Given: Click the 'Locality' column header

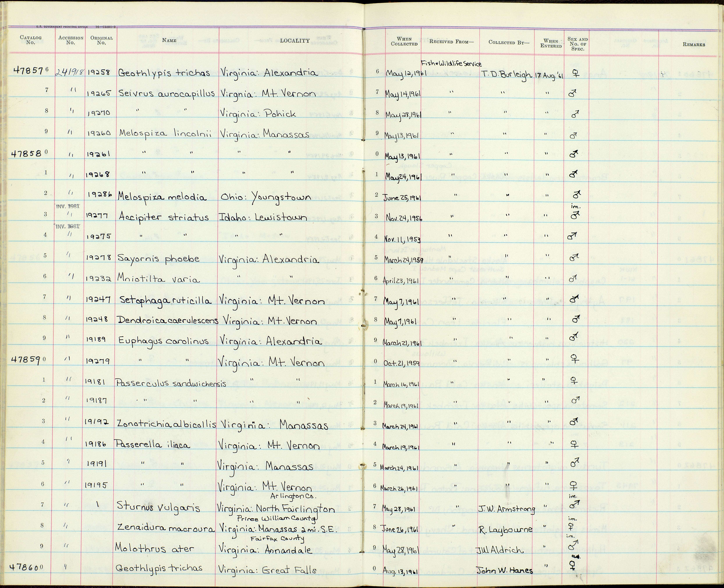Looking at the screenshot, I should click(x=295, y=41).
